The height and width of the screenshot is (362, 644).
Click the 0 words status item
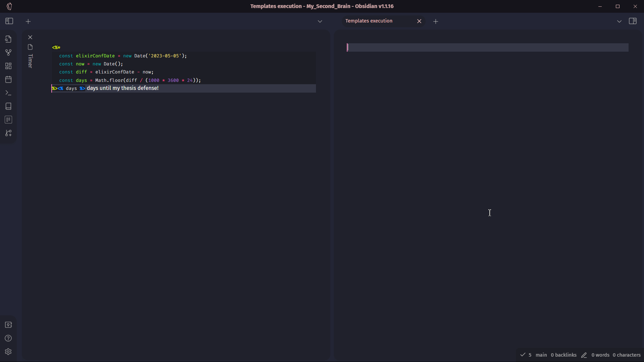pyautogui.click(x=600, y=355)
